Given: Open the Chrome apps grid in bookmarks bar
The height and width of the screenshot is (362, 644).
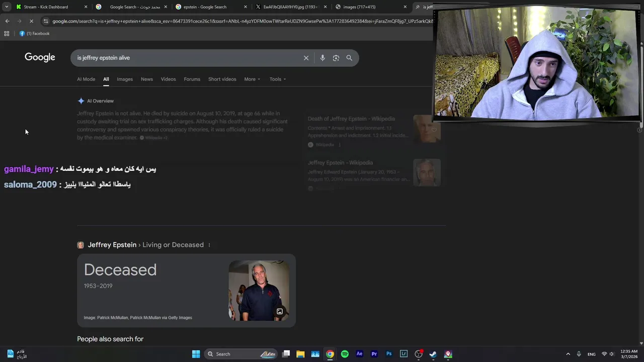Looking at the screenshot, I should [7, 34].
